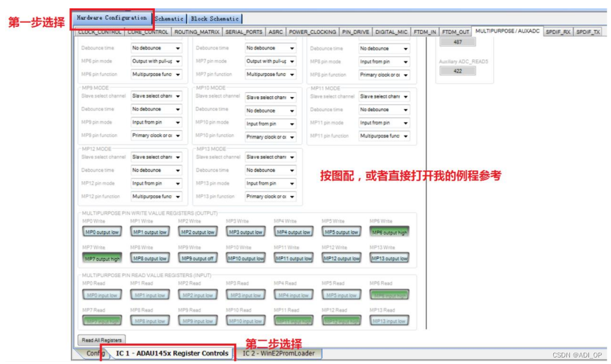Expand MP9 MODE Debounce time dropdown
Viewport: 611px width, 364px height.
pyautogui.click(x=156, y=109)
